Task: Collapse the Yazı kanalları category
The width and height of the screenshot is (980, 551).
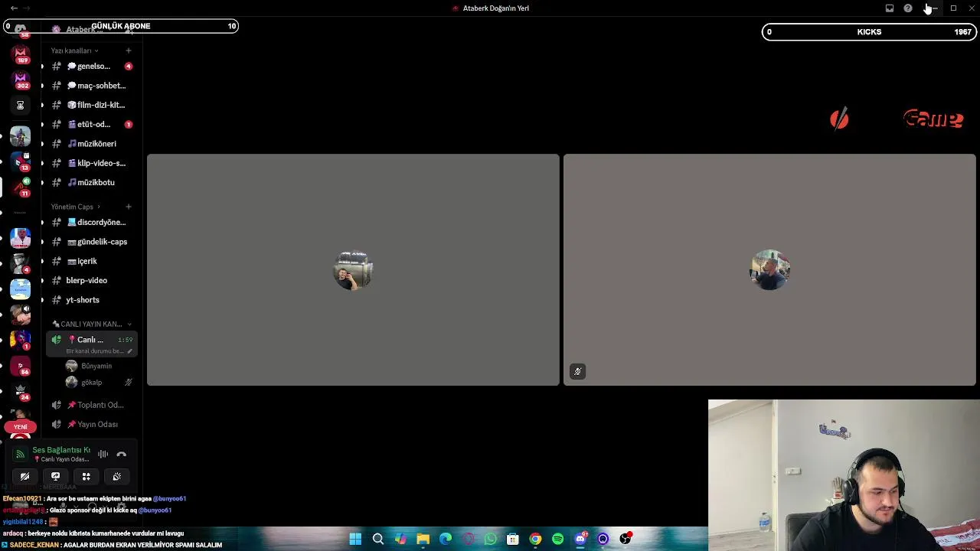Action: click(74, 51)
